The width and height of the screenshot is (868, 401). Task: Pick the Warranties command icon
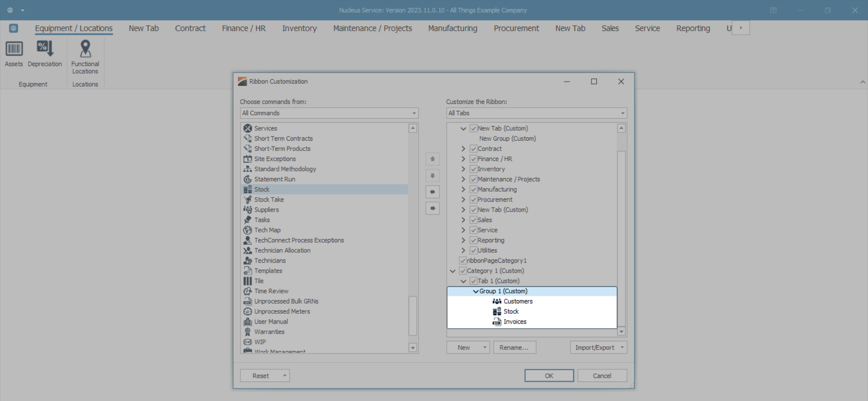tap(248, 332)
